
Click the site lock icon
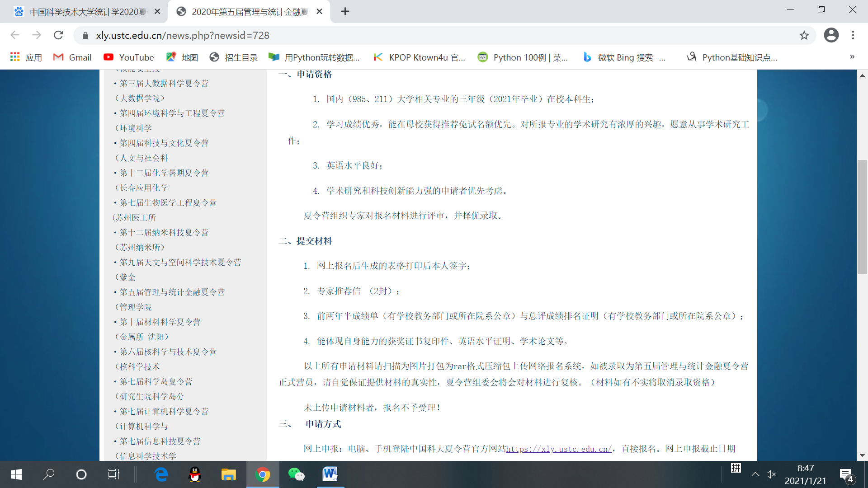(x=85, y=35)
